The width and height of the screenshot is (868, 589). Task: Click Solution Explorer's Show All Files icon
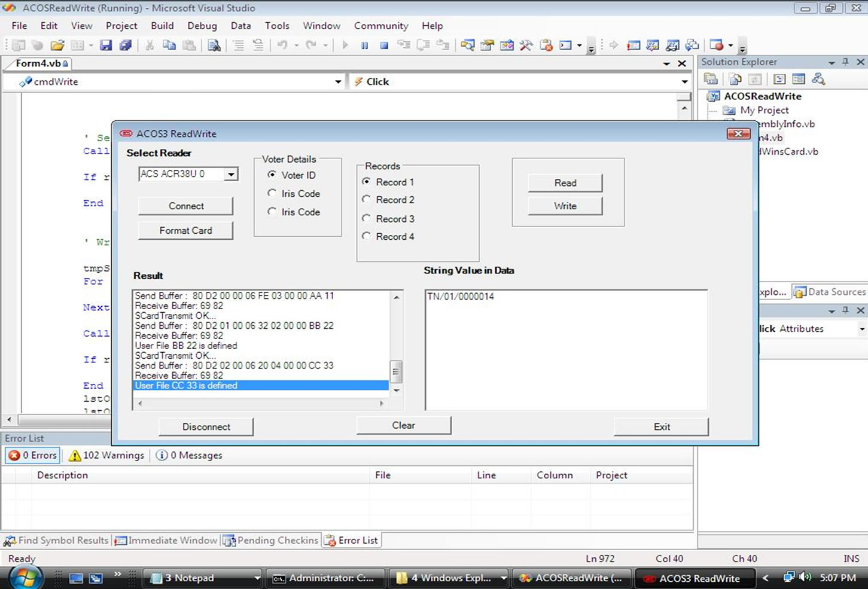(735, 79)
